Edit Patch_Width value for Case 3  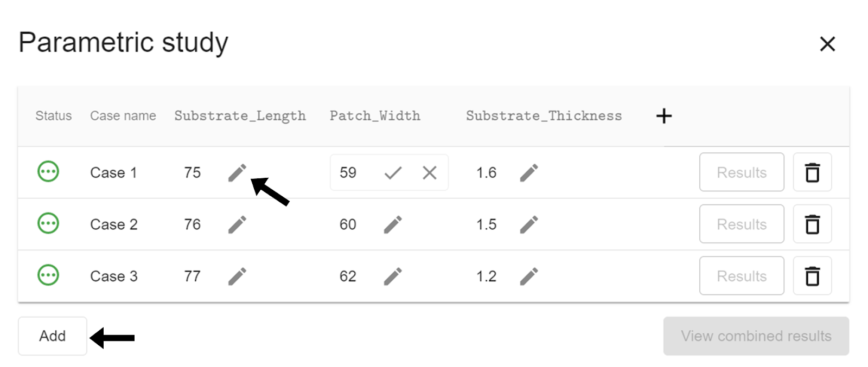[x=393, y=276]
